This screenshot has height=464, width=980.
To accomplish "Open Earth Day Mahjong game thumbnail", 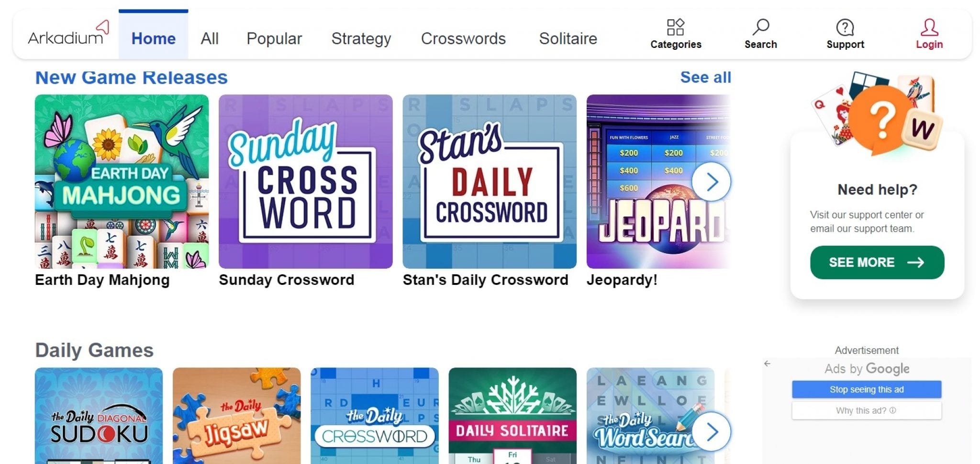I will [x=122, y=181].
